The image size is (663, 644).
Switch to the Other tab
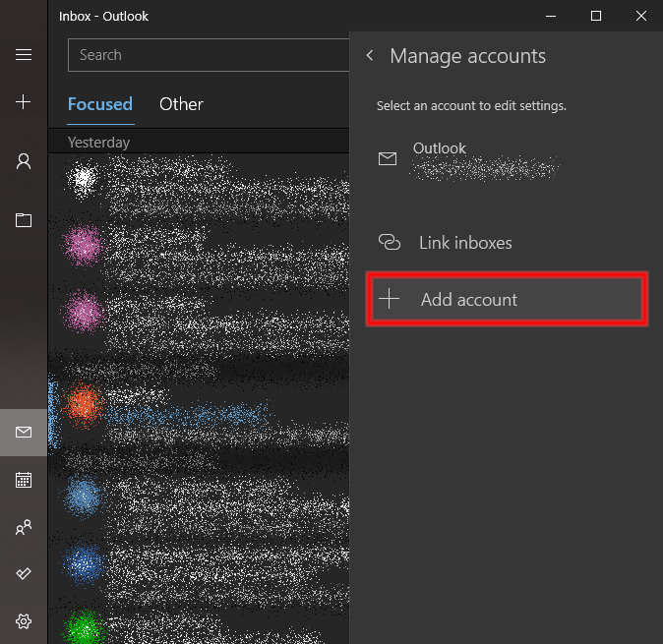click(x=181, y=104)
